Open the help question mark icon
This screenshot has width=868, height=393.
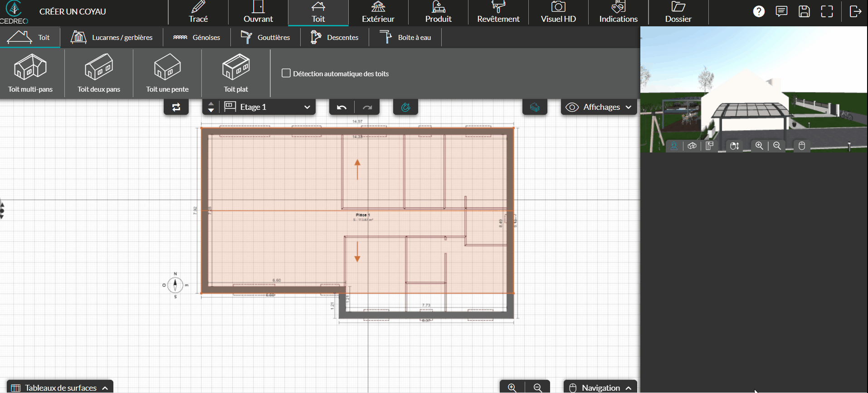coord(759,12)
